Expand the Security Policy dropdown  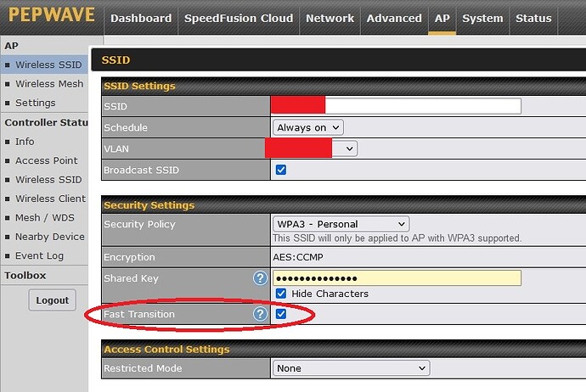[x=341, y=224]
